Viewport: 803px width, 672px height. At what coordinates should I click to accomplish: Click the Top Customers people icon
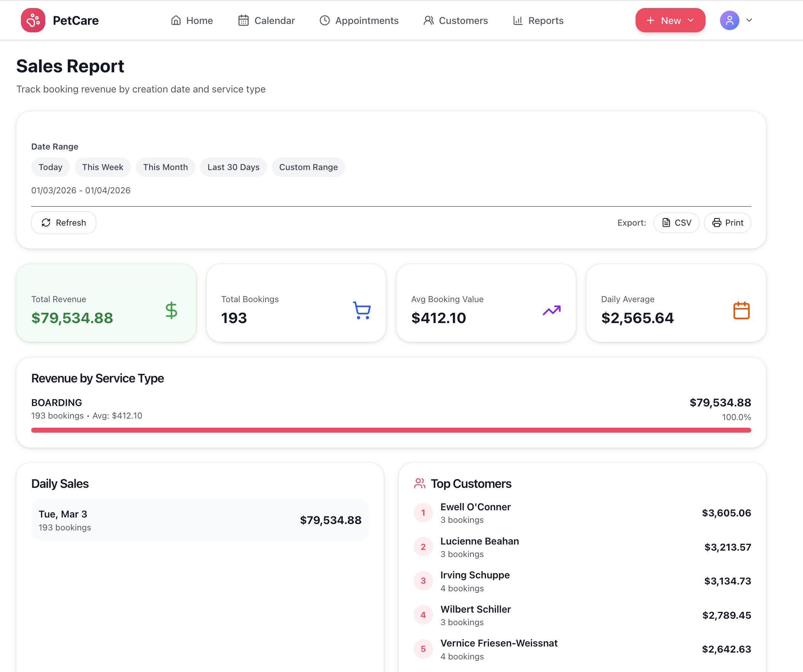[x=420, y=483]
